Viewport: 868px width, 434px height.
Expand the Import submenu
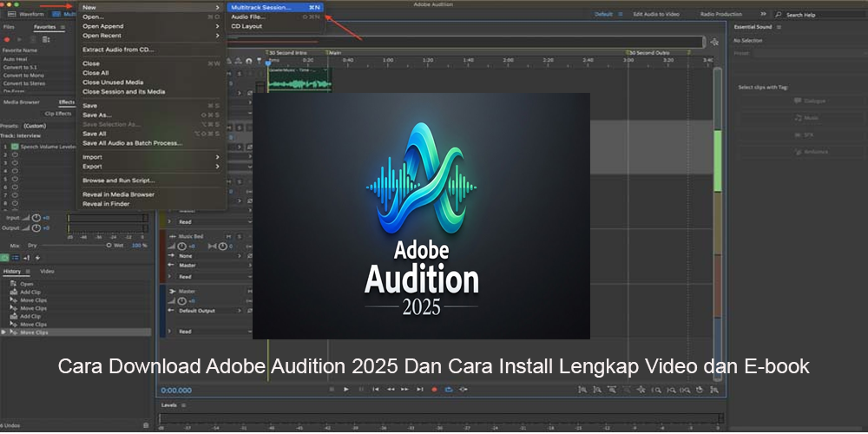tap(151, 157)
